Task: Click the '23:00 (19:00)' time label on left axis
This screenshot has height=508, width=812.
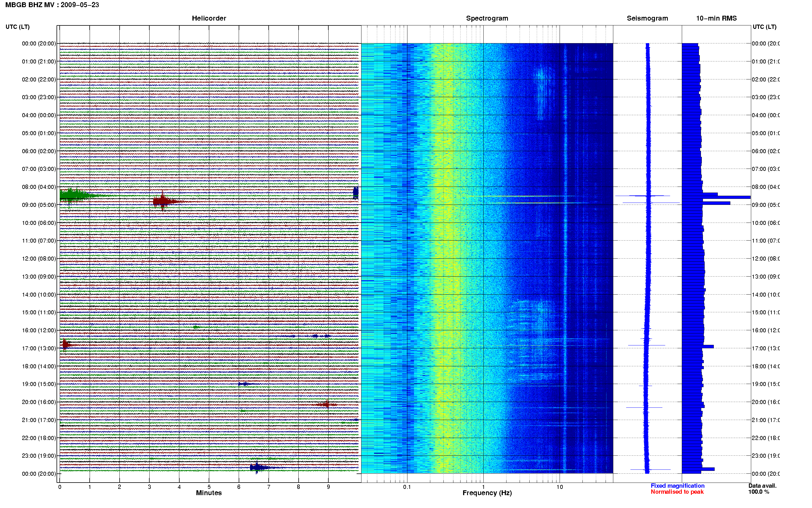Action: click(x=39, y=456)
